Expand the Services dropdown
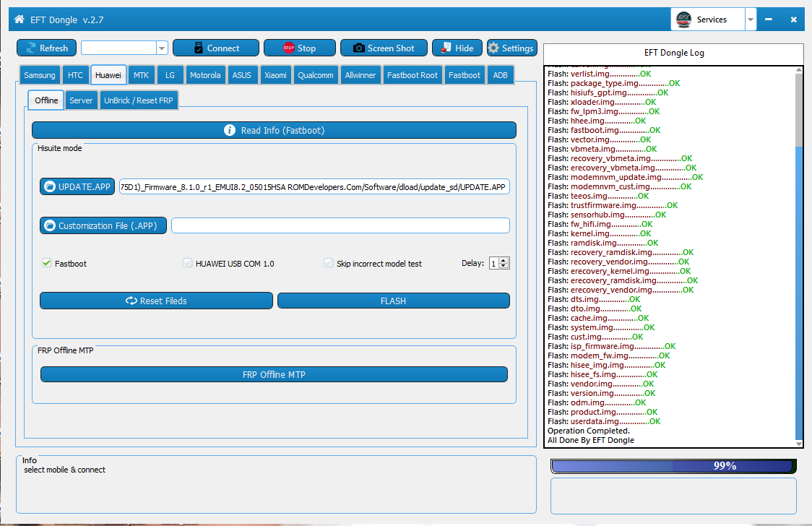Viewport: 812px width, 526px height. [x=751, y=20]
